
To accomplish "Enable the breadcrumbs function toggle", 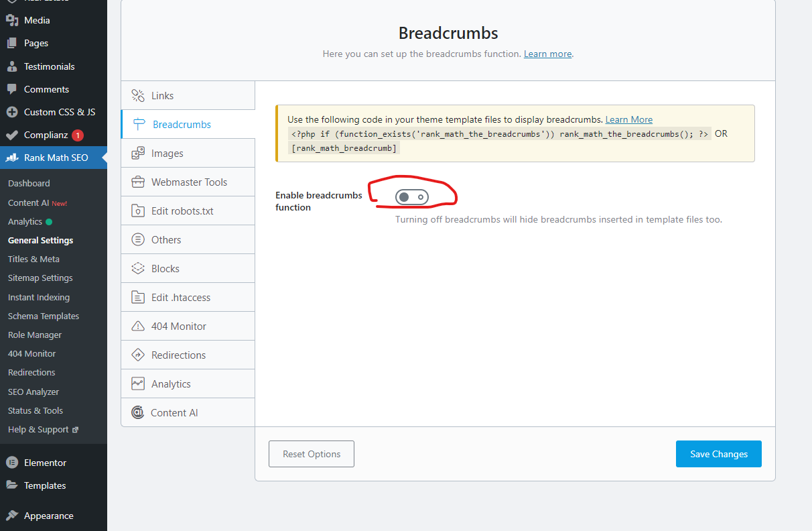I will (411, 196).
